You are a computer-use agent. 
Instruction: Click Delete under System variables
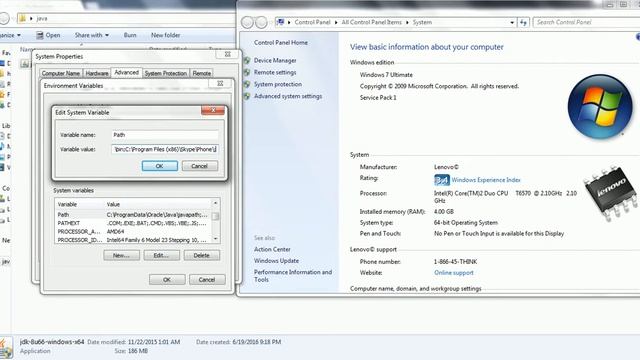(202, 256)
